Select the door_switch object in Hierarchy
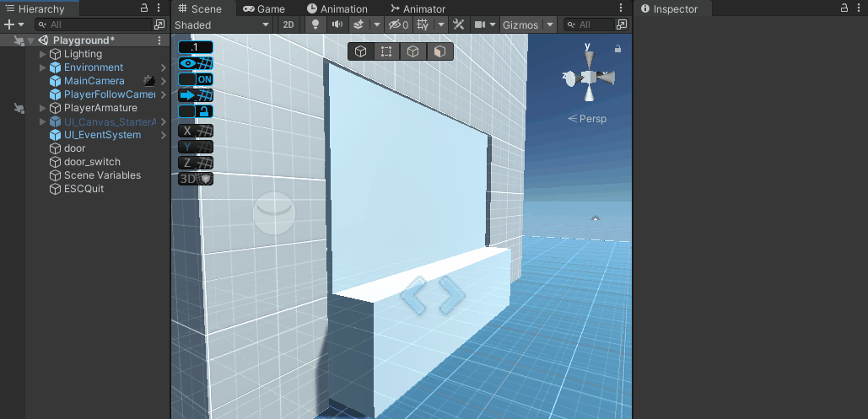The image size is (868, 419). point(92,162)
